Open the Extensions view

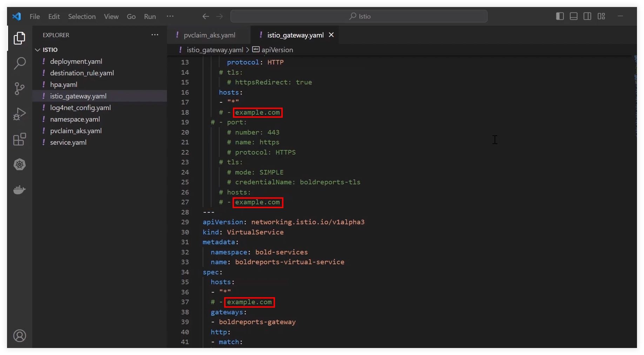click(20, 139)
